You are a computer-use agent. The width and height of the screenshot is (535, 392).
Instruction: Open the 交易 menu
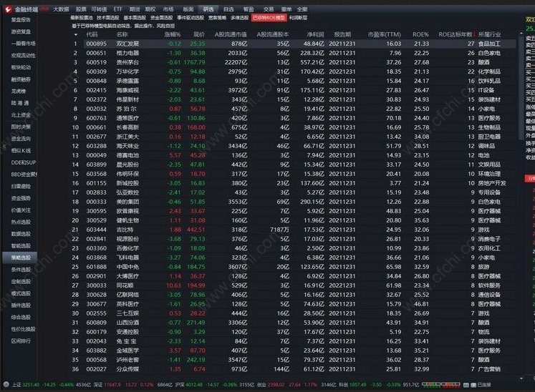[269, 9]
